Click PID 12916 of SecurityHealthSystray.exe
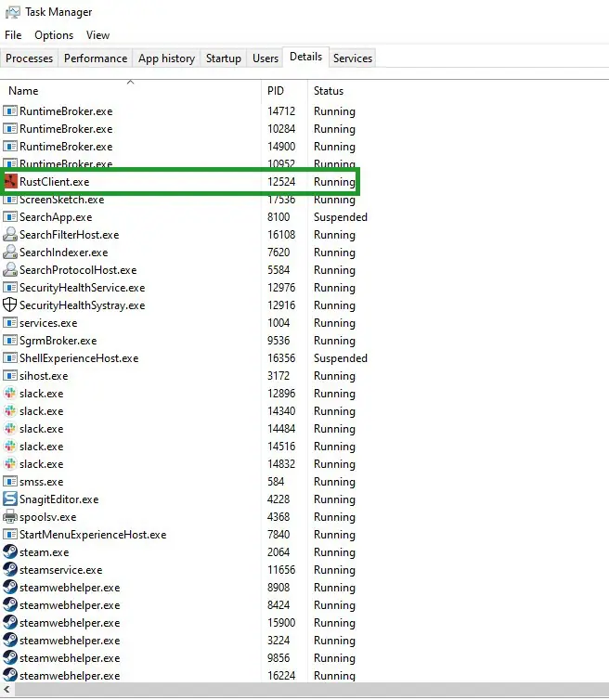Image resolution: width=609 pixels, height=700 pixels. (x=281, y=305)
